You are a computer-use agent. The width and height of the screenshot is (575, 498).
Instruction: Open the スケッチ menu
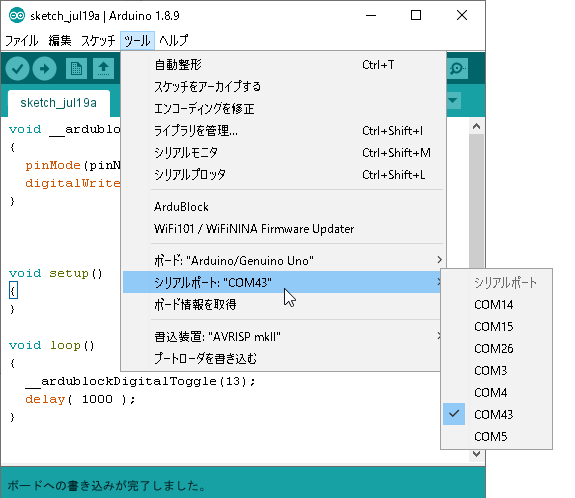[x=98, y=40]
